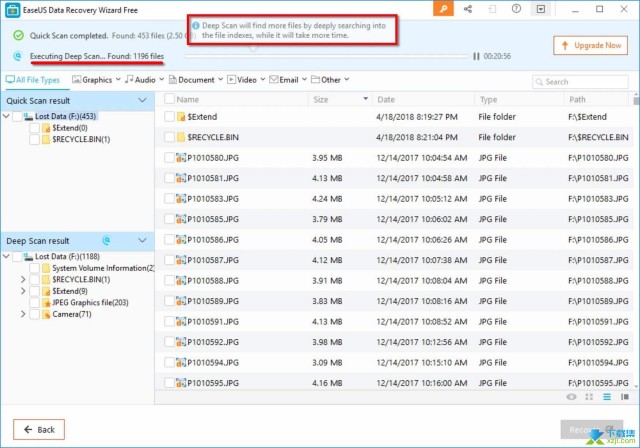The image size is (640, 448).
Task: Collapse the Deep Scan result panel
Action: [142, 240]
